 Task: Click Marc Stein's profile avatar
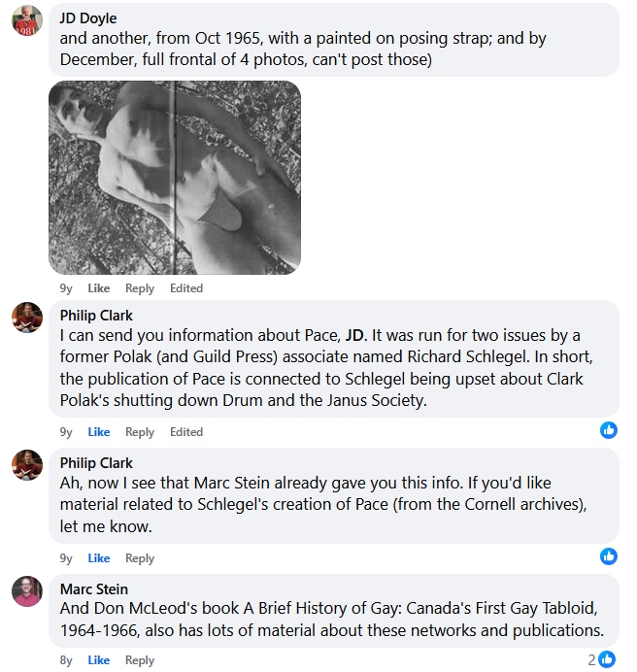click(x=27, y=591)
